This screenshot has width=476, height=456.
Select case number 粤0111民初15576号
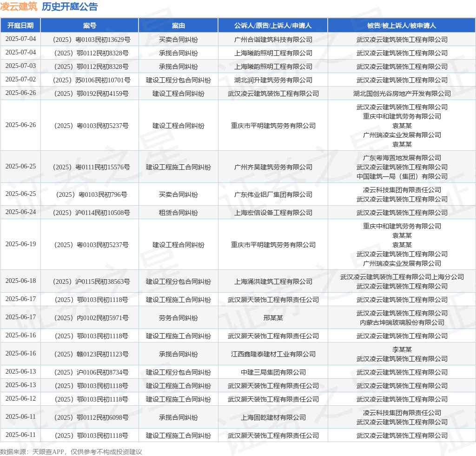pos(92,167)
